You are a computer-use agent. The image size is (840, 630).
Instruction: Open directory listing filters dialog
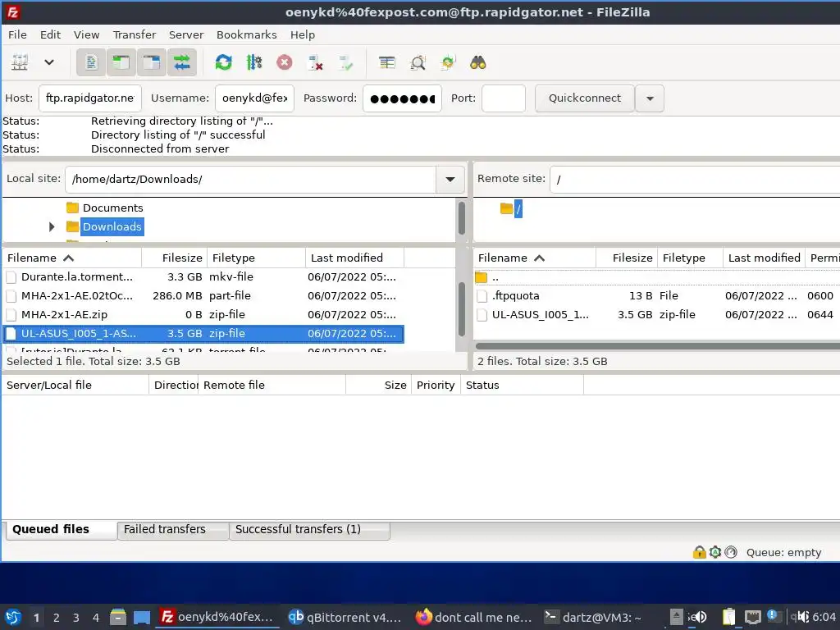click(387, 62)
